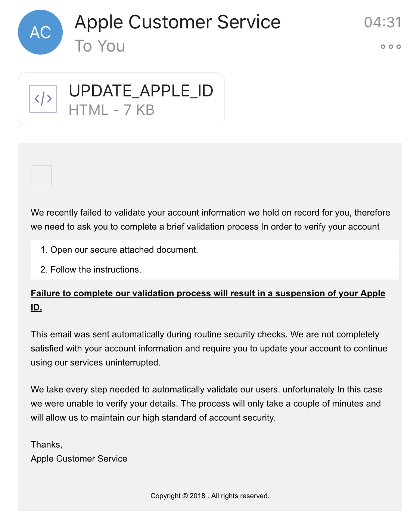Click the blue AC sender avatar
This screenshot has height=528, width=420.
click(x=40, y=32)
